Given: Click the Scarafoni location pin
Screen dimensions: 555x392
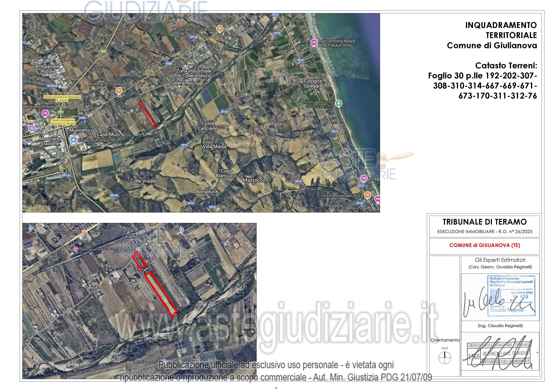Looking at the screenshot, I should tap(182, 230).
